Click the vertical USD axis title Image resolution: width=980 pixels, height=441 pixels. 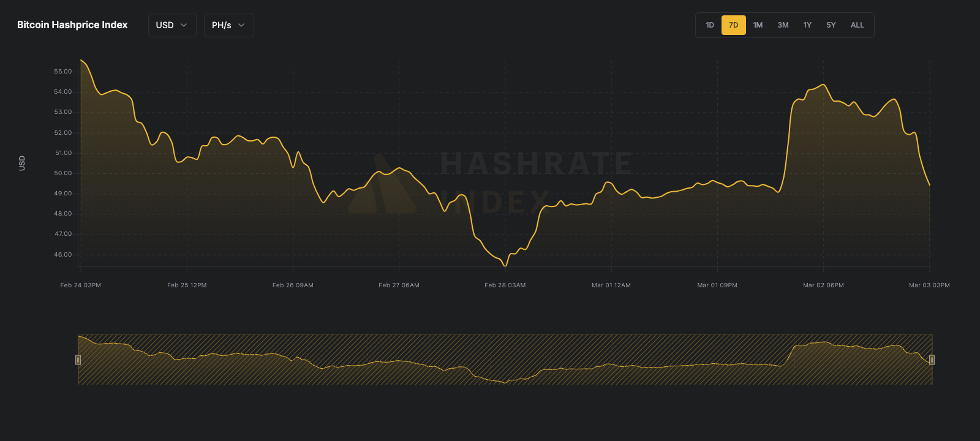pos(22,163)
